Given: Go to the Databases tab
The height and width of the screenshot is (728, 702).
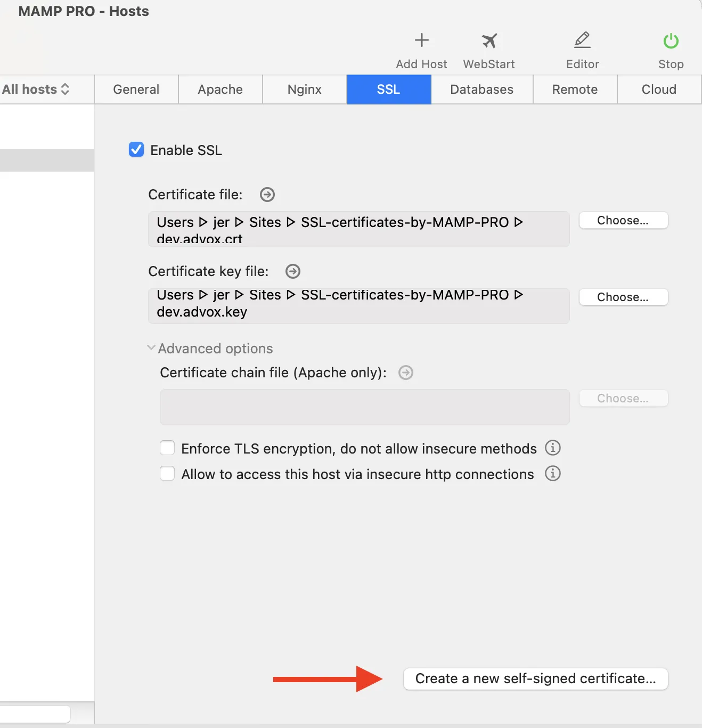Looking at the screenshot, I should tap(482, 90).
